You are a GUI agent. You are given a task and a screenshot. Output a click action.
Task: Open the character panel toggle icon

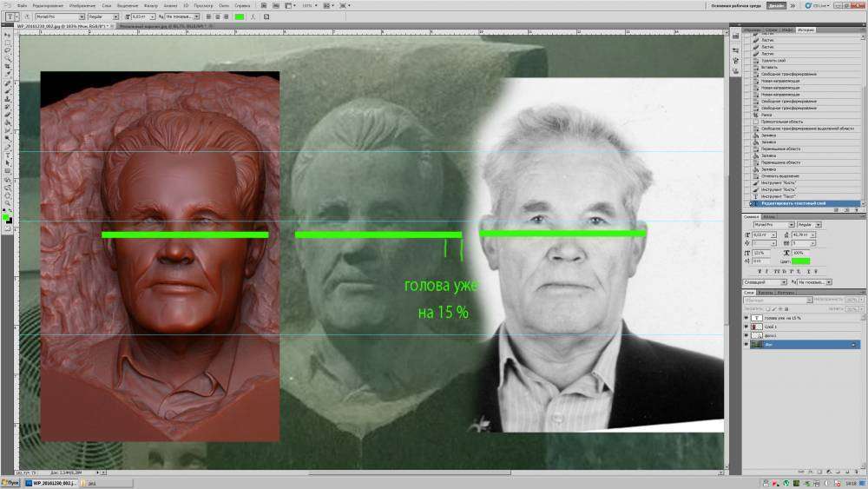(x=266, y=17)
